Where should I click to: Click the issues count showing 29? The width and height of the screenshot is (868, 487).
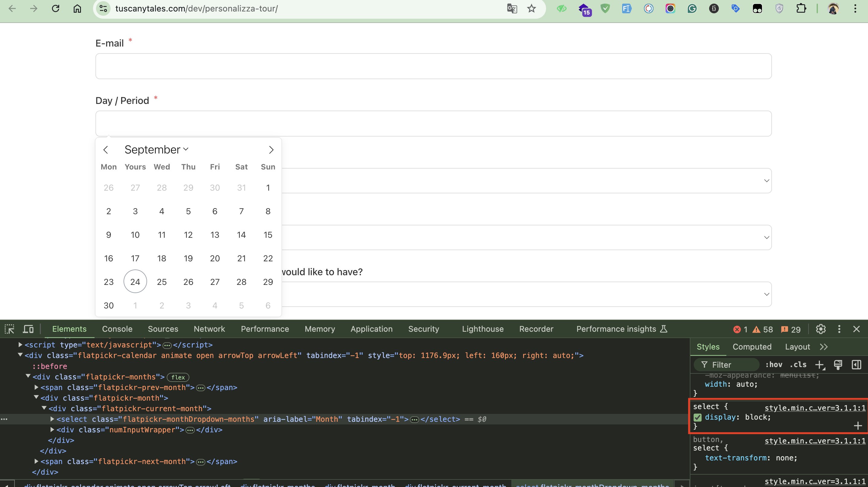pyautogui.click(x=790, y=329)
